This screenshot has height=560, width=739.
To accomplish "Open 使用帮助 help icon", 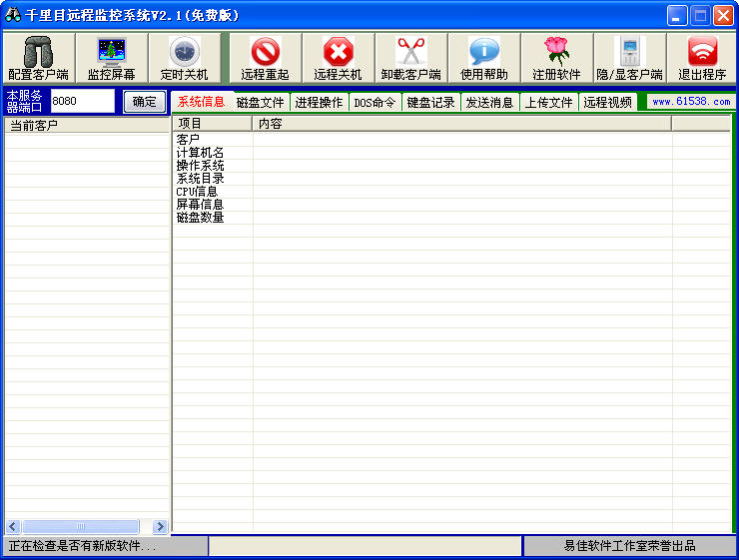I will [483, 59].
